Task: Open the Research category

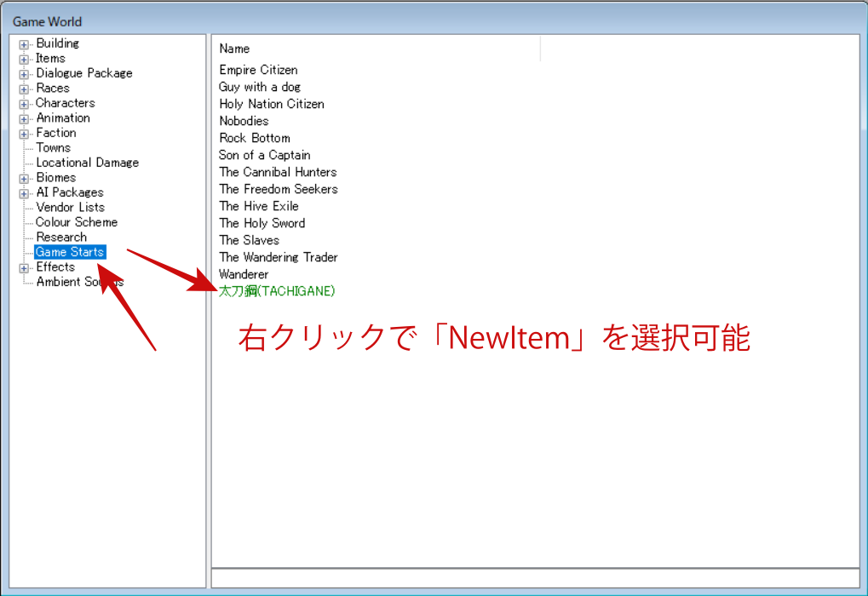Action: pyautogui.click(x=60, y=238)
